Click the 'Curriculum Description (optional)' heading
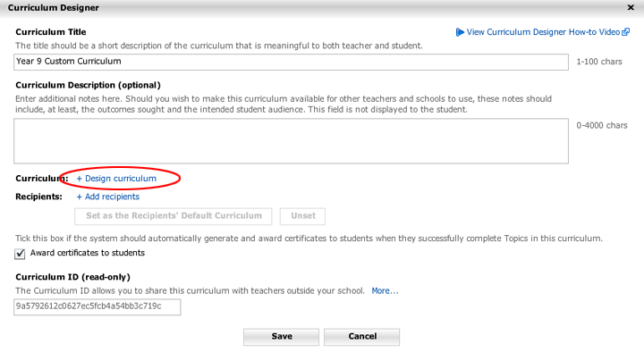The width and height of the screenshot is (644, 352). 88,85
